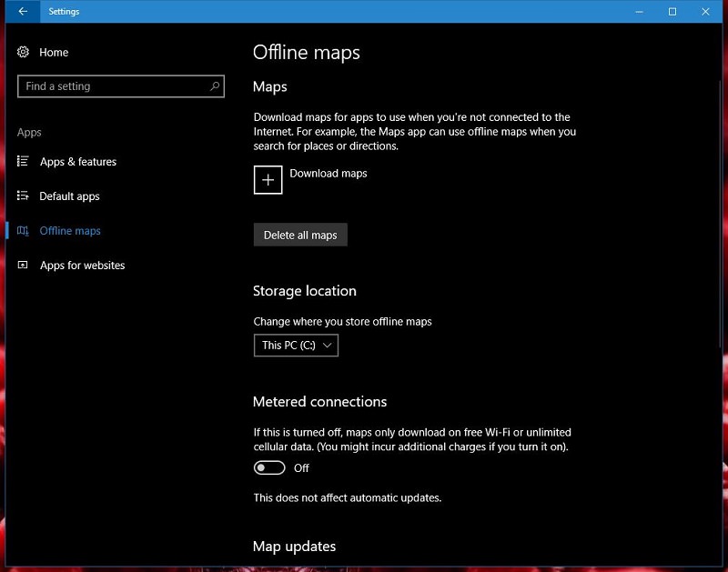Screen dimensions: 728x572
Task: Toggle the Metered connections switch on
Action: (x=269, y=468)
